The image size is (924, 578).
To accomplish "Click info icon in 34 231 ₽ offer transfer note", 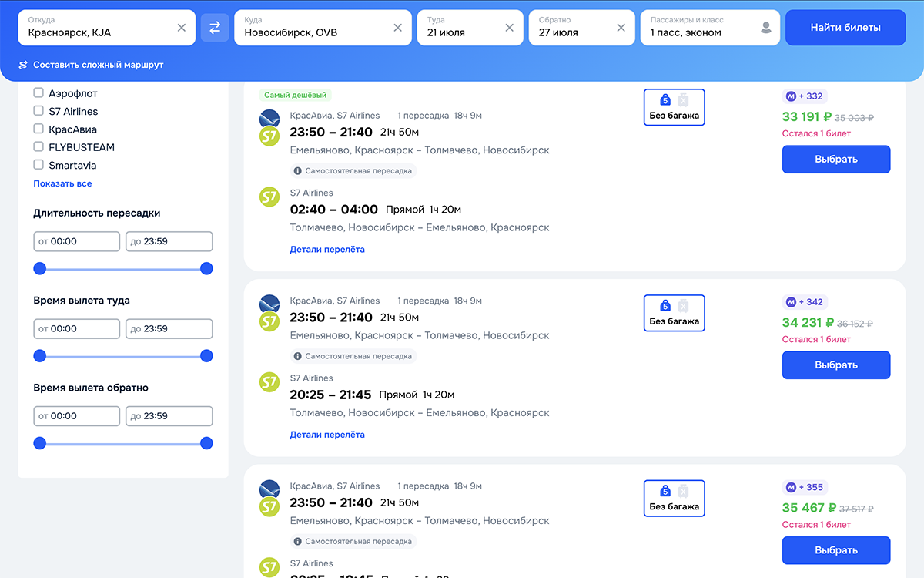I will (298, 356).
